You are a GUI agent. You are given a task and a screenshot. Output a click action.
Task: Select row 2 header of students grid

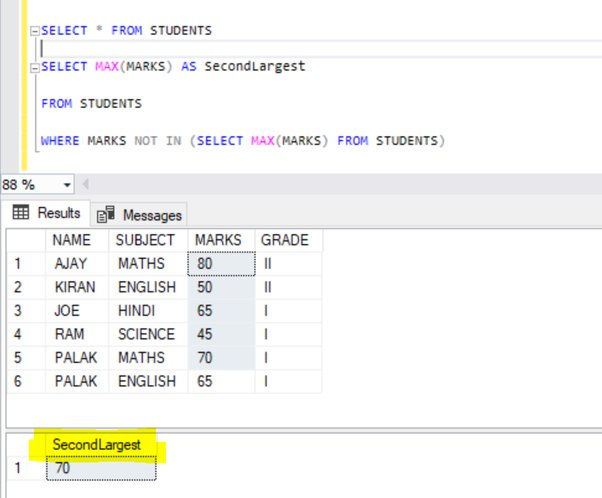pyautogui.click(x=26, y=287)
